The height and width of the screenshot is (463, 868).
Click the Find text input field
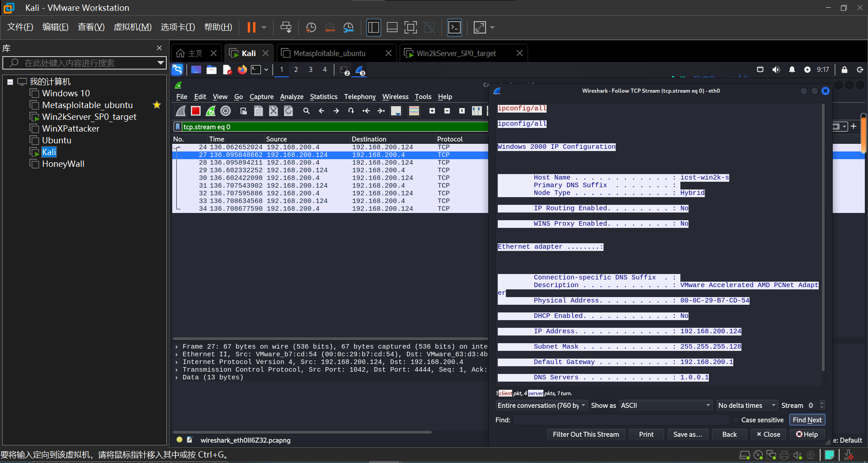coord(621,420)
